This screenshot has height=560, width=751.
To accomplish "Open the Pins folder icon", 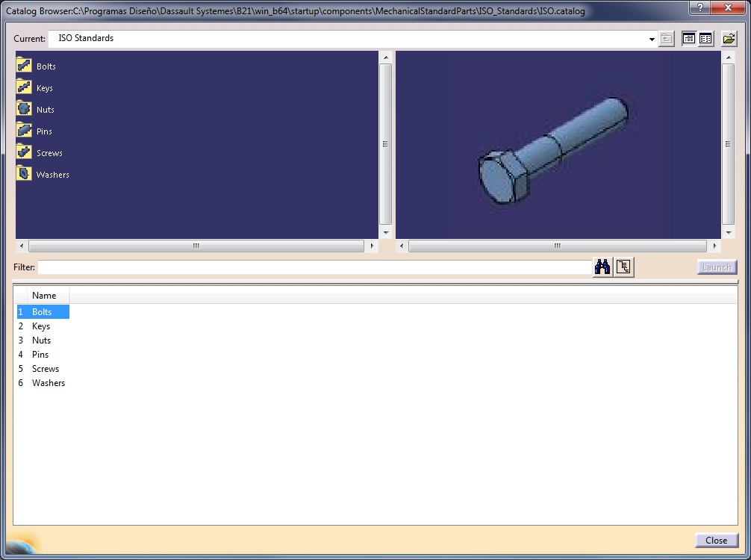I will tap(24, 131).
